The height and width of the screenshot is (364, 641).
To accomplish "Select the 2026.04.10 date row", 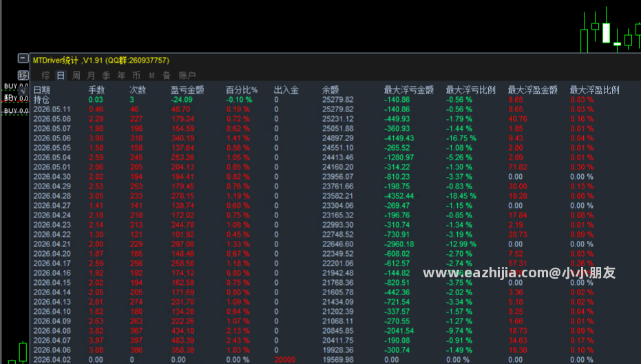I will click(52, 312).
